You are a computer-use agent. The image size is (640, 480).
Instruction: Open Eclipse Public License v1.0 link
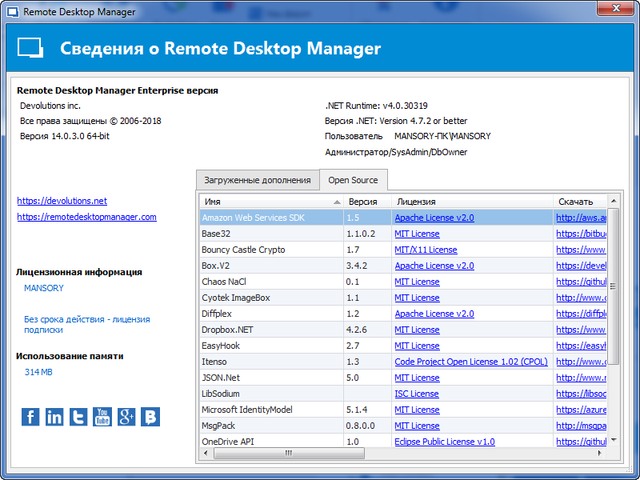(x=444, y=441)
